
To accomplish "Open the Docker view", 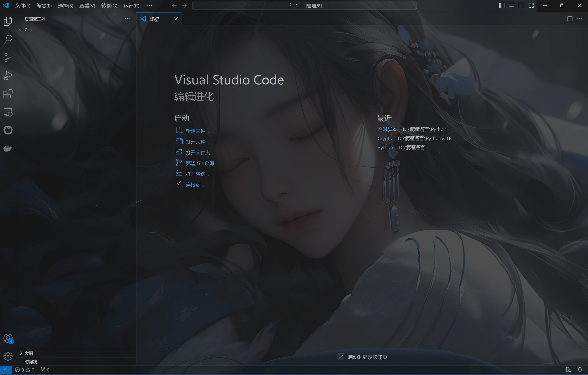I will 8,148.
